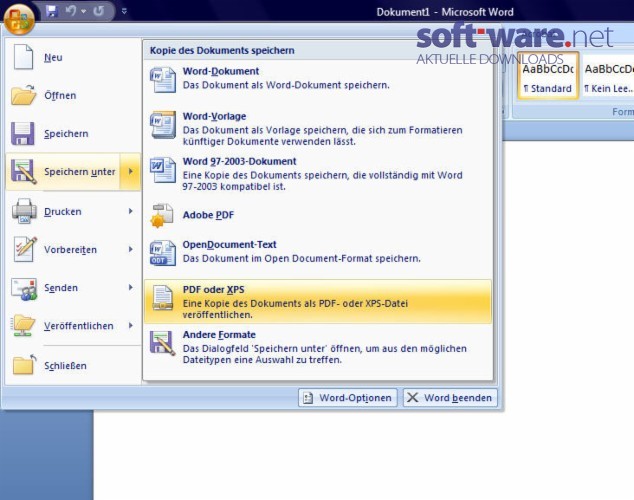Select the Neu menu entry
634x500 pixels.
73,57
